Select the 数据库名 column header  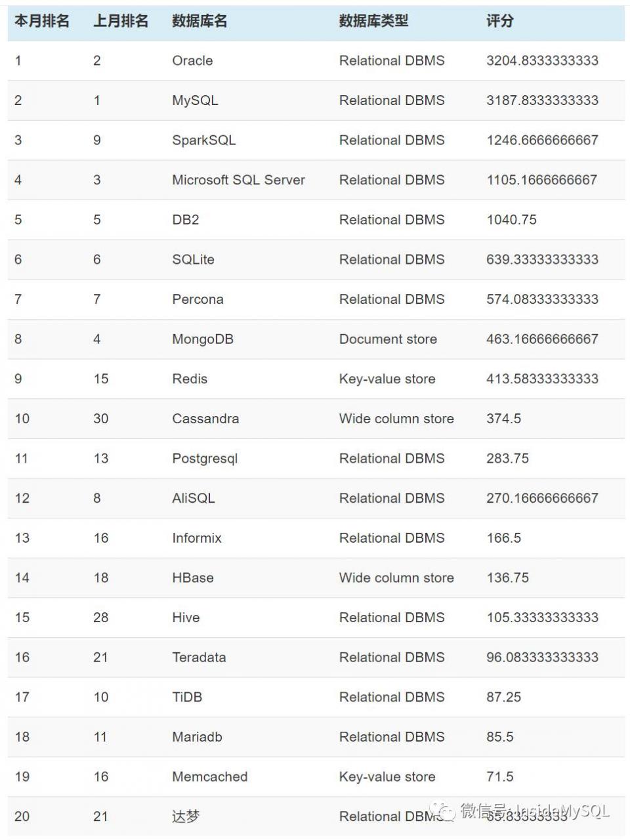199,21
